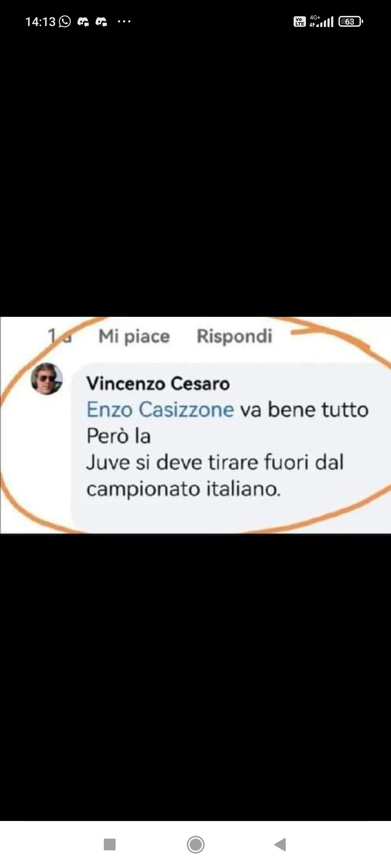The height and width of the screenshot is (868, 391).
Task: Tap Vincenzo Cesaro's profile picture
Action: point(47,379)
